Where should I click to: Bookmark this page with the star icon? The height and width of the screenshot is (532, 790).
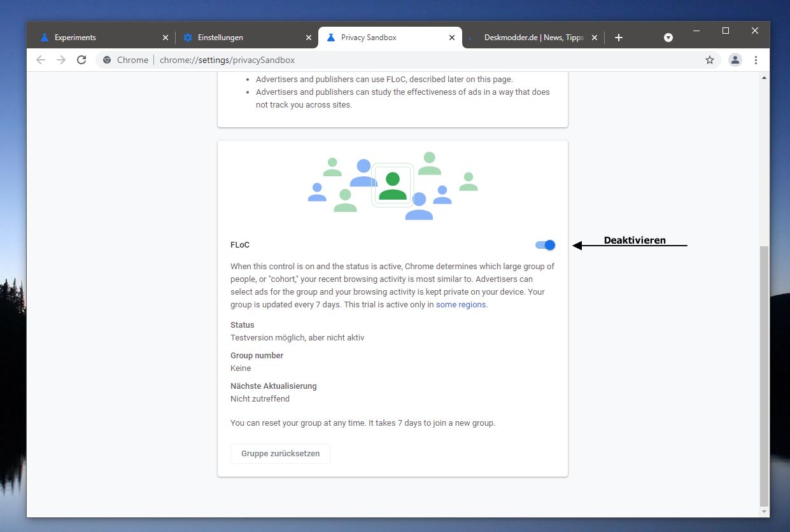pyautogui.click(x=710, y=60)
